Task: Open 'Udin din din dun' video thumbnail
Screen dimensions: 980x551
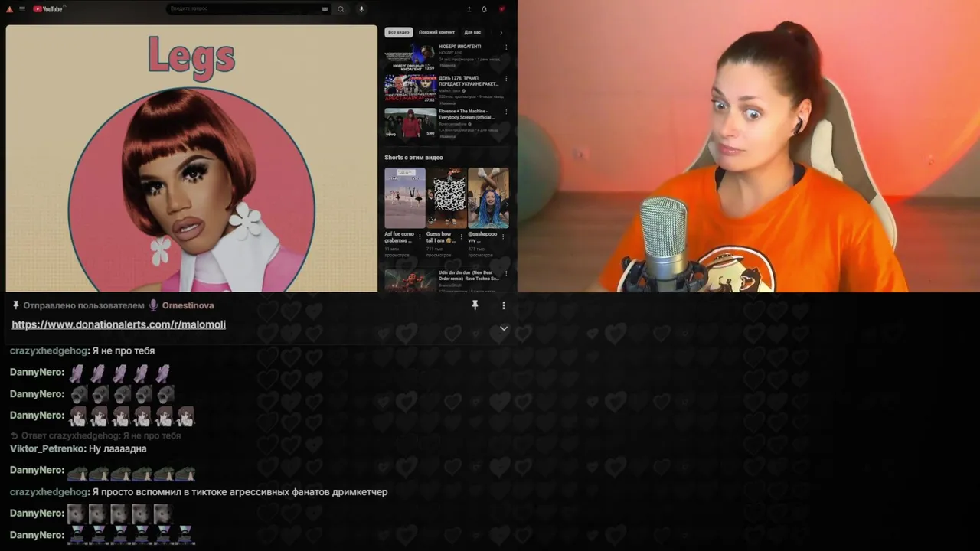Action: [x=410, y=280]
